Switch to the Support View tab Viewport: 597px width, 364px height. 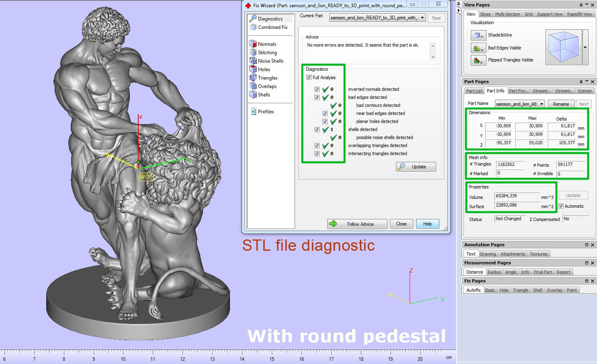(550, 14)
